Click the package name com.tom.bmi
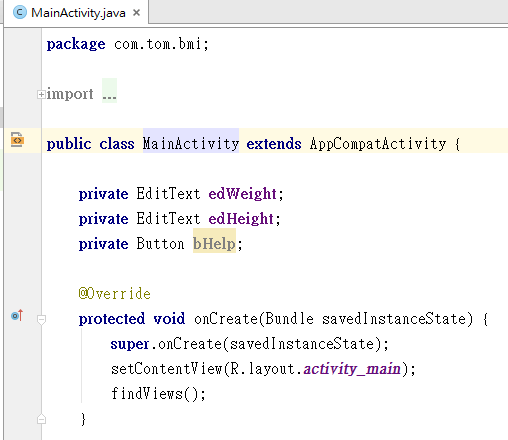508x440 pixels. coord(158,44)
